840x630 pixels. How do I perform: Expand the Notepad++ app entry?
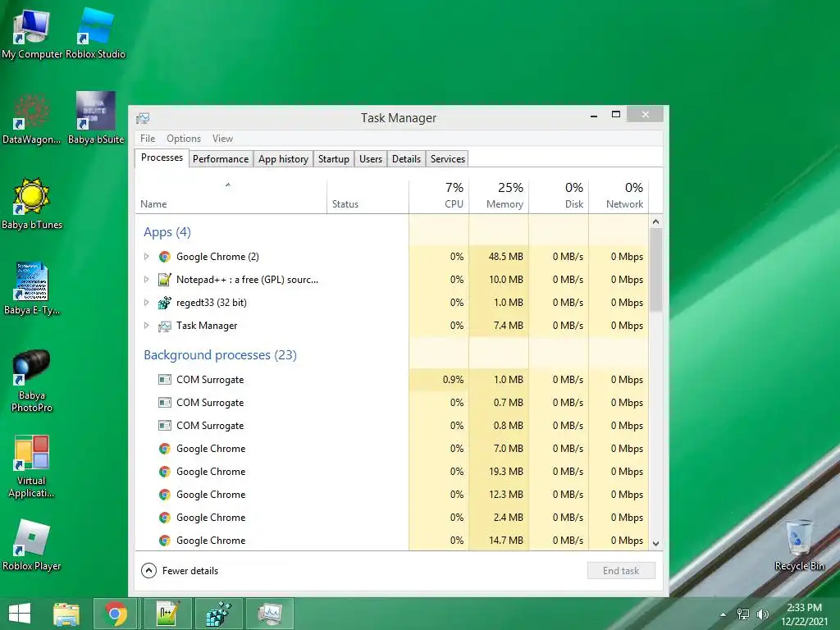pos(146,280)
